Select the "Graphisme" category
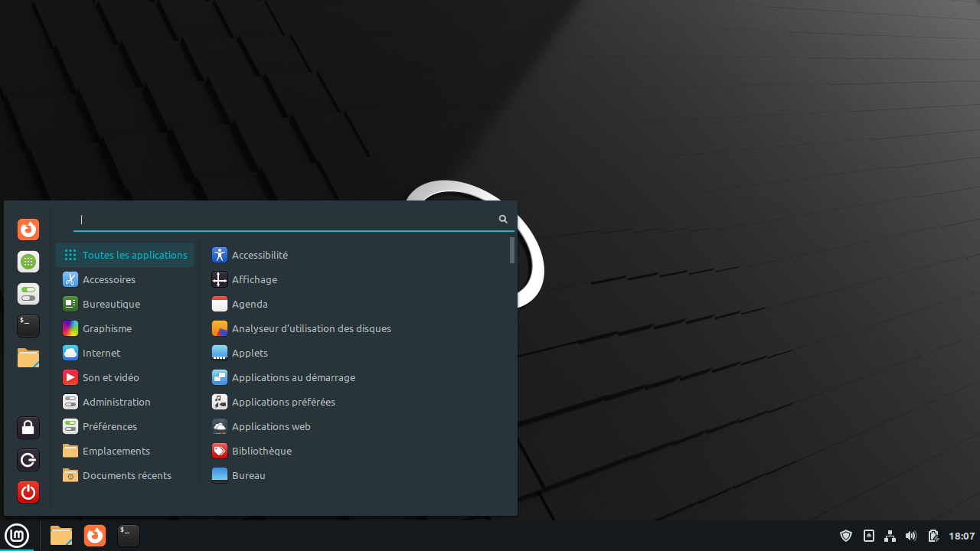 click(107, 328)
